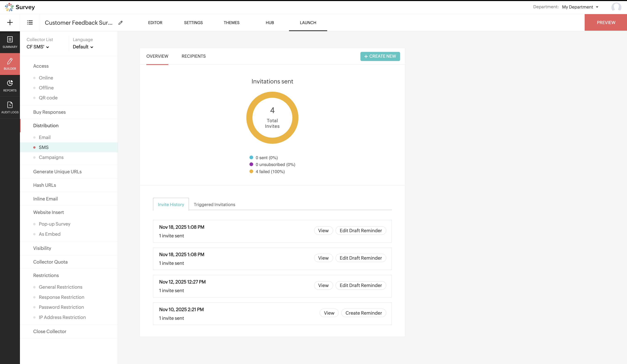Click the Survey app logo
This screenshot has width=627, height=364.
point(9,7)
